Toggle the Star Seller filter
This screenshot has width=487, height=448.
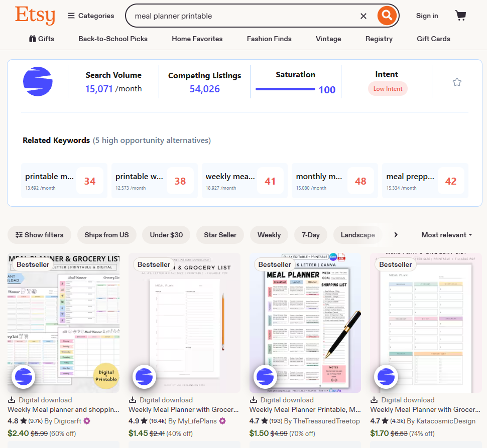coord(220,235)
